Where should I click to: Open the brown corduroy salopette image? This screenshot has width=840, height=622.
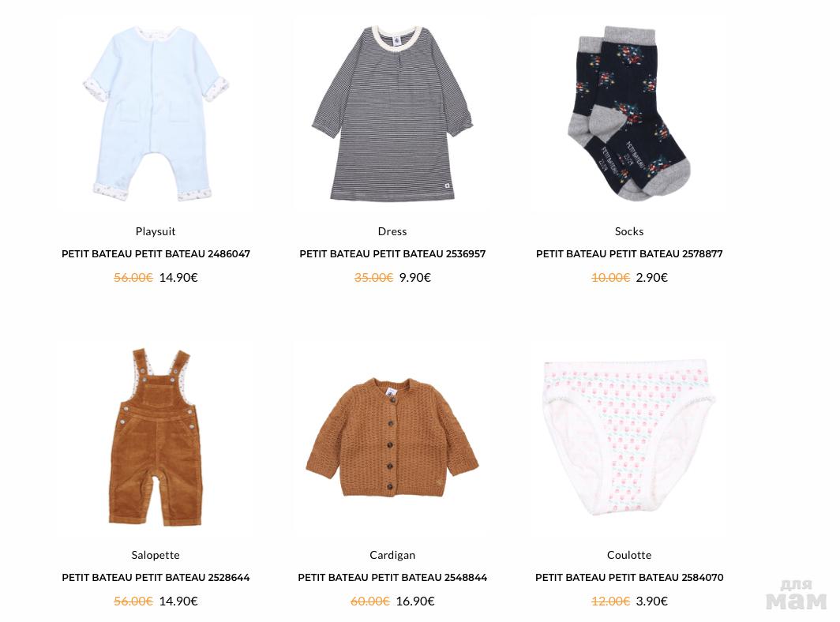coord(156,437)
